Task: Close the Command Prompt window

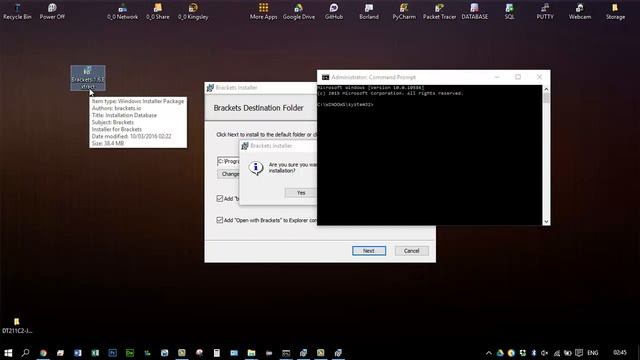Action: click(x=539, y=77)
